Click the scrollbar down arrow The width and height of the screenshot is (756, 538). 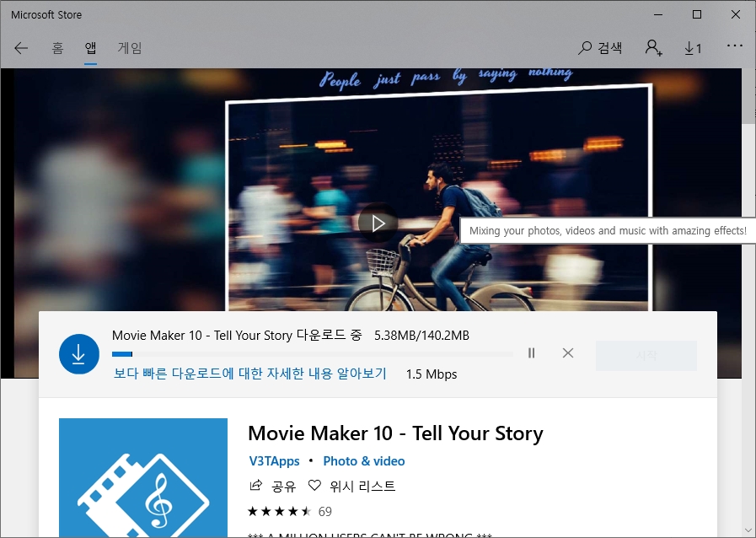point(748,530)
